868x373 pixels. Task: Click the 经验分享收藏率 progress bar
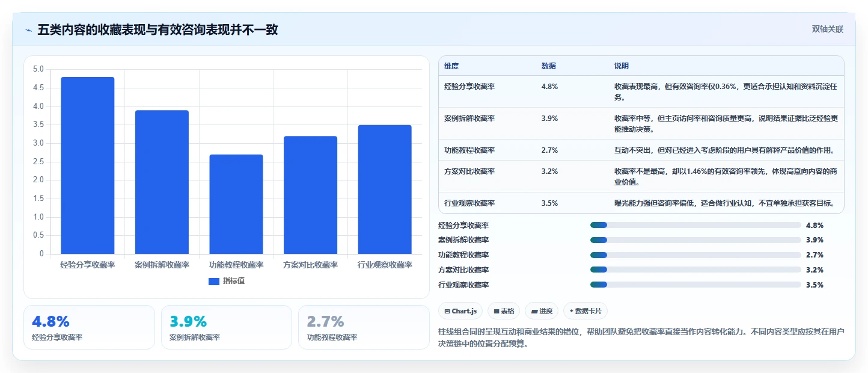(x=695, y=225)
